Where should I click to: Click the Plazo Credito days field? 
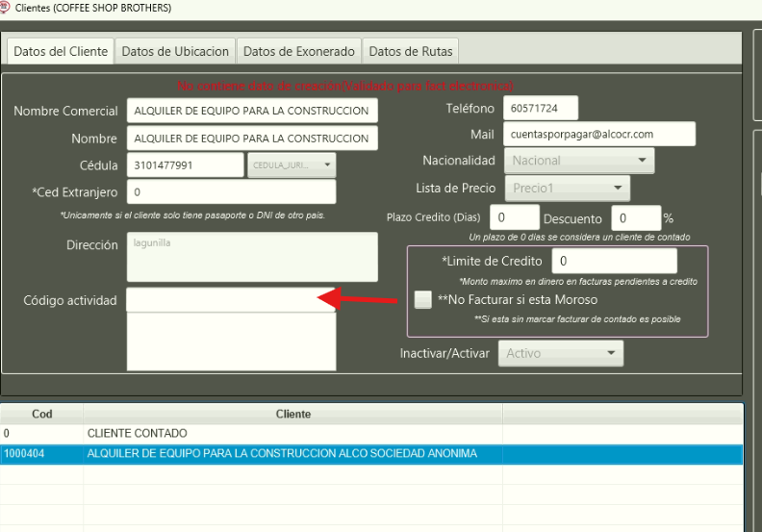(514, 217)
